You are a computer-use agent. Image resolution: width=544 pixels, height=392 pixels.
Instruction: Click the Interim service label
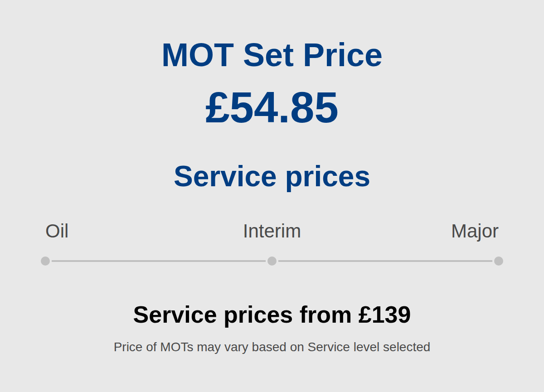(272, 231)
